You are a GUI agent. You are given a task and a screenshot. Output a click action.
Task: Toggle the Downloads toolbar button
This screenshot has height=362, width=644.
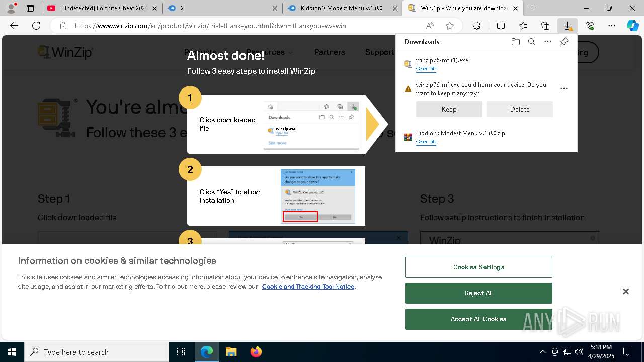pyautogui.click(x=568, y=26)
